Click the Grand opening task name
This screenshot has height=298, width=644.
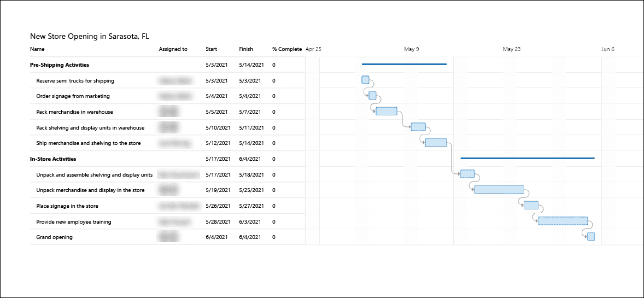point(55,237)
